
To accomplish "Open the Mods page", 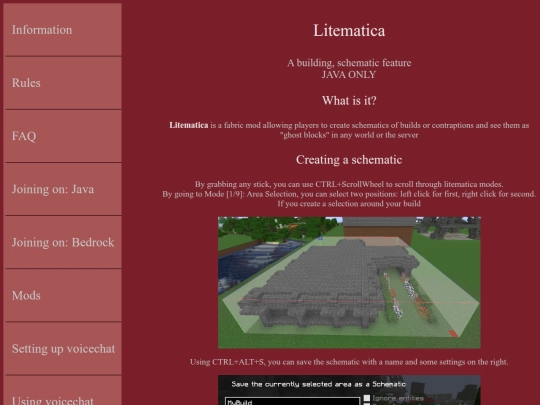I will tap(62, 295).
